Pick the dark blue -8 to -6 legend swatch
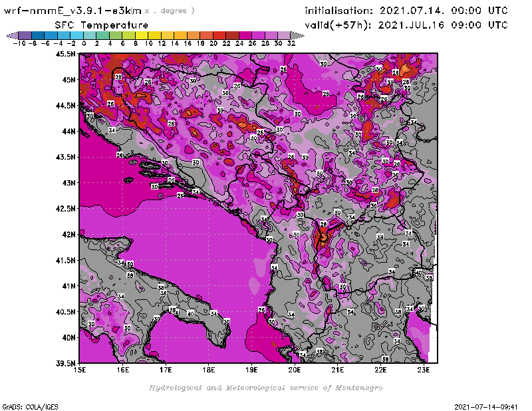Screen dimensions: 532x411 [38, 35]
